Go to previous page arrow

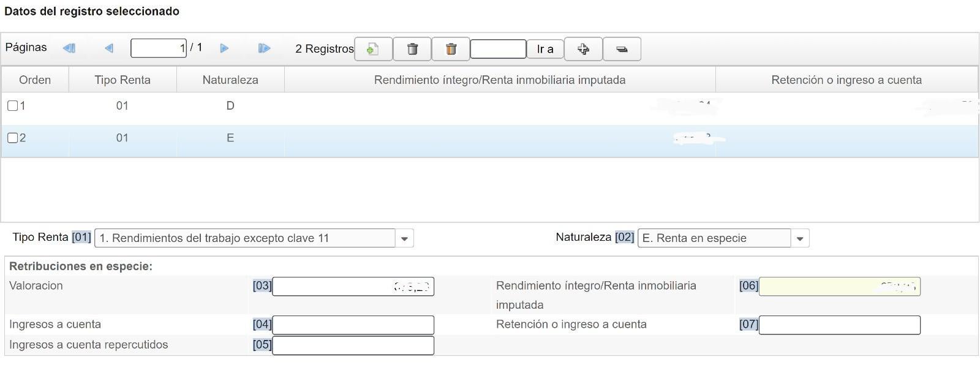pos(109,48)
